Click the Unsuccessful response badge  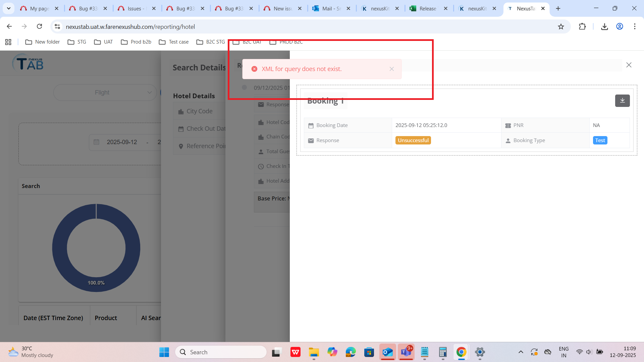(x=413, y=140)
